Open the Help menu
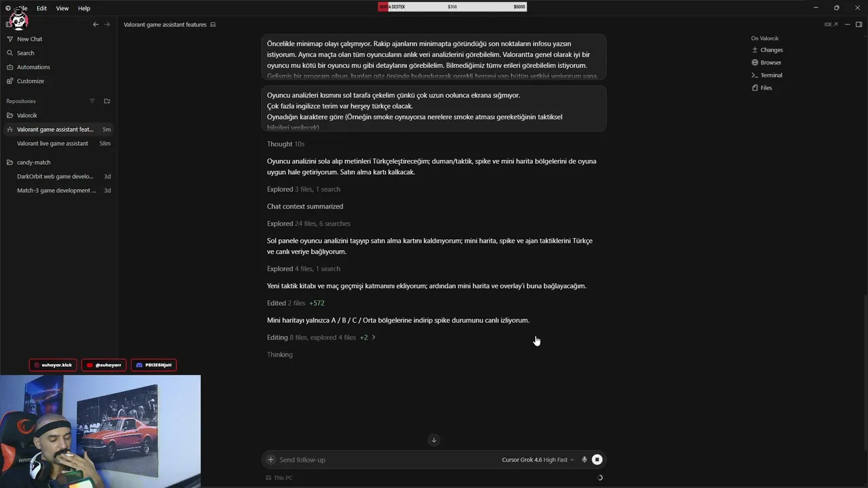Viewport: 868px width, 488px height. point(84,8)
